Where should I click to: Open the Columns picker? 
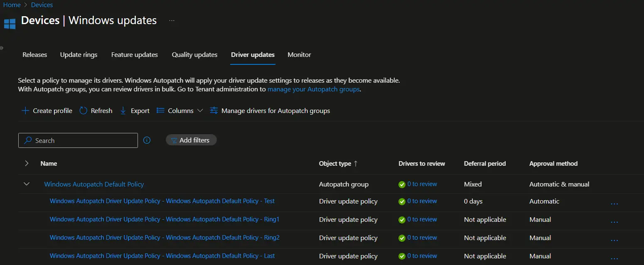(176, 110)
